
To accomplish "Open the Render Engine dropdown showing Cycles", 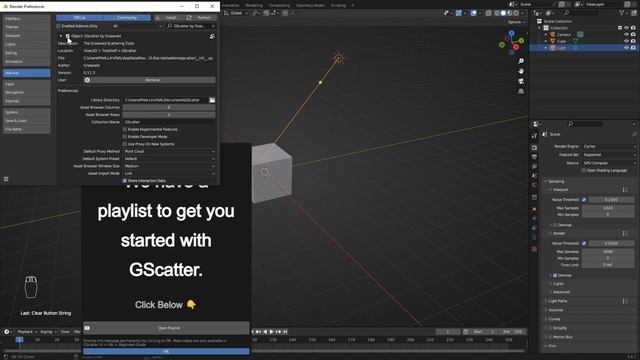I will point(609,146).
